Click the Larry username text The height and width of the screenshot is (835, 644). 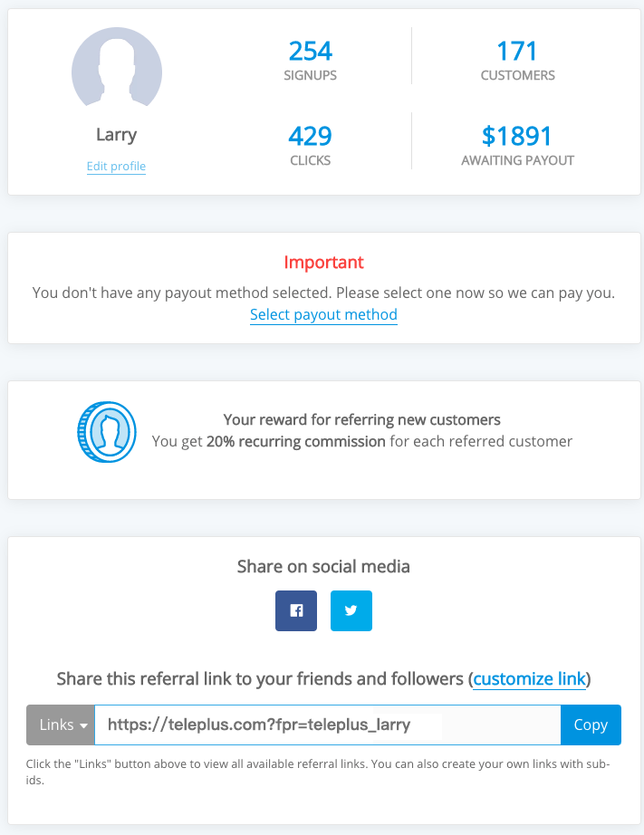pos(116,135)
